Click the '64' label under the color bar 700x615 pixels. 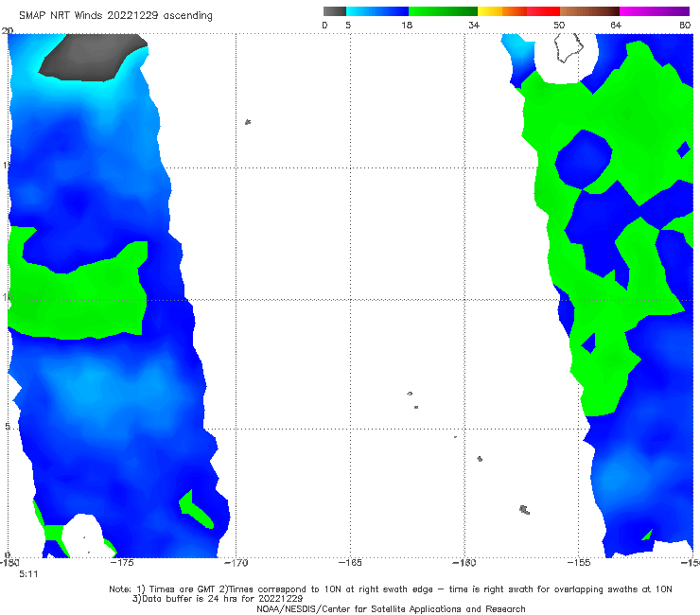(616, 26)
